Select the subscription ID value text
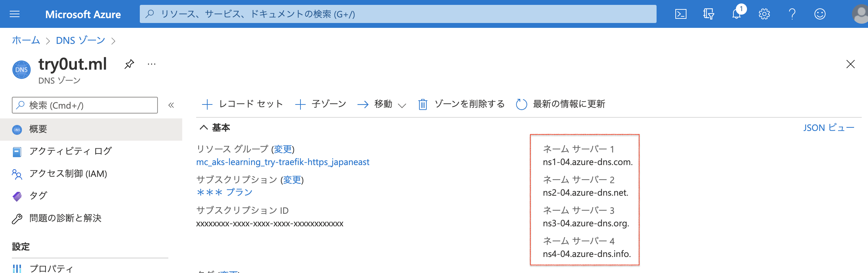This screenshot has width=868, height=273. point(270,224)
